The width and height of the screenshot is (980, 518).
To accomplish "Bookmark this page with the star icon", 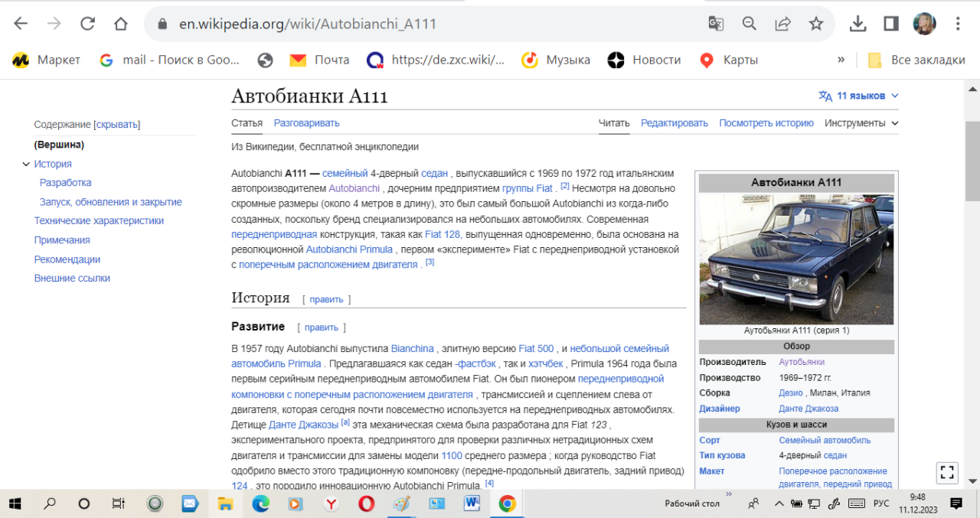I will coord(816,24).
